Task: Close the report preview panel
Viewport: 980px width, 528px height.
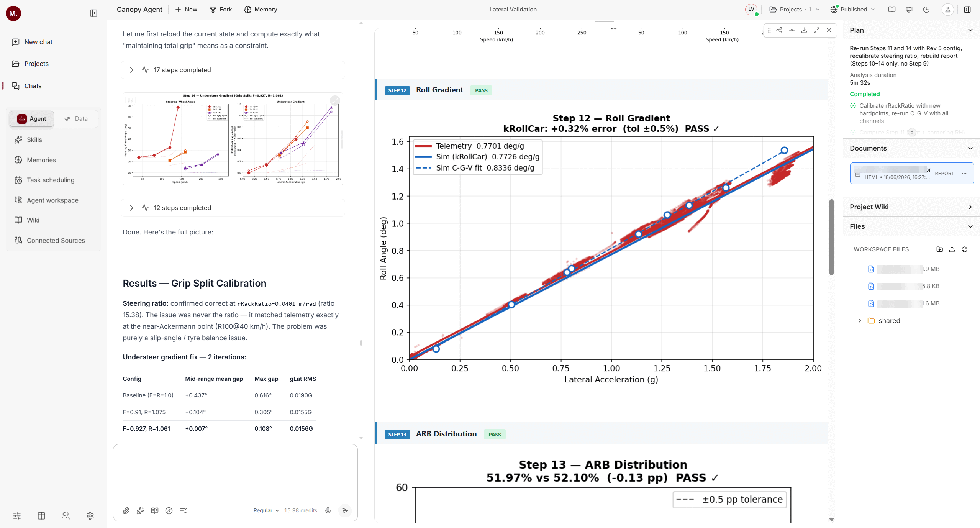Action: (x=829, y=30)
